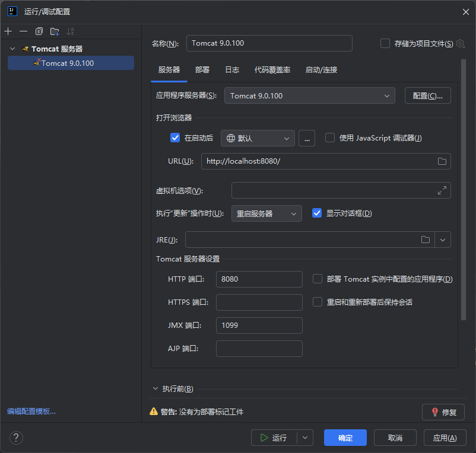
Task: Switch to the 日志 tab
Action: (x=232, y=70)
